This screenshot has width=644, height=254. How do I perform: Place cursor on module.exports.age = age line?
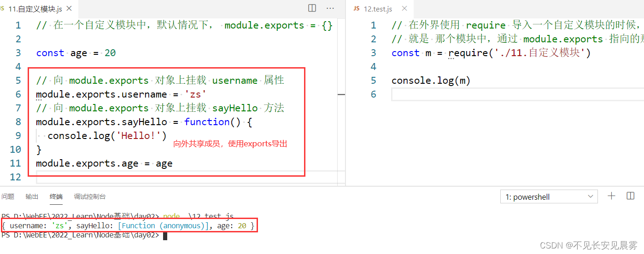pyautogui.click(x=104, y=163)
